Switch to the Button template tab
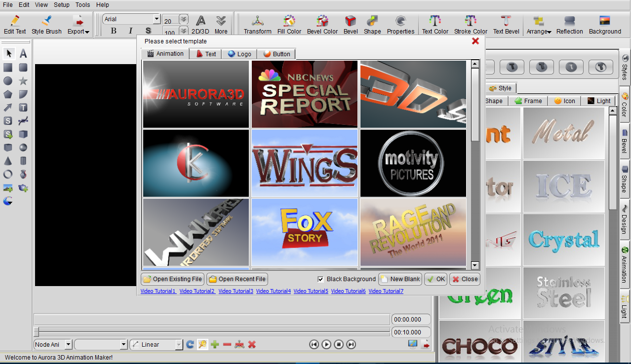 coord(276,54)
